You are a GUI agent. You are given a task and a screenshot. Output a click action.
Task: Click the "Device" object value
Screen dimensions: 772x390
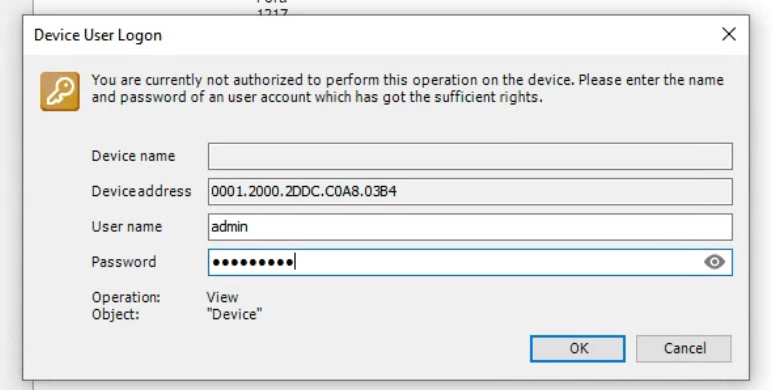(x=234, y=314)
